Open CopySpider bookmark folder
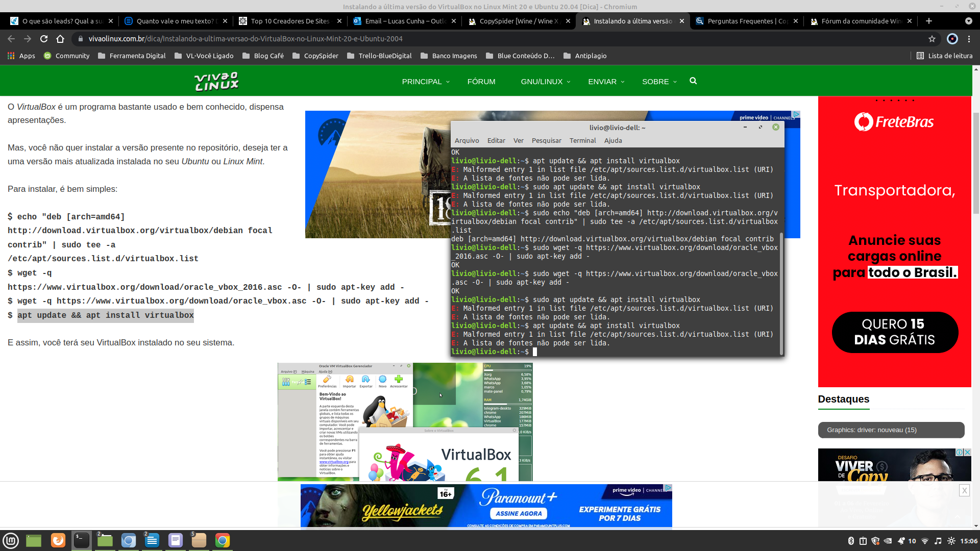Viewport: 980px width, 551px height. (315, 56)
